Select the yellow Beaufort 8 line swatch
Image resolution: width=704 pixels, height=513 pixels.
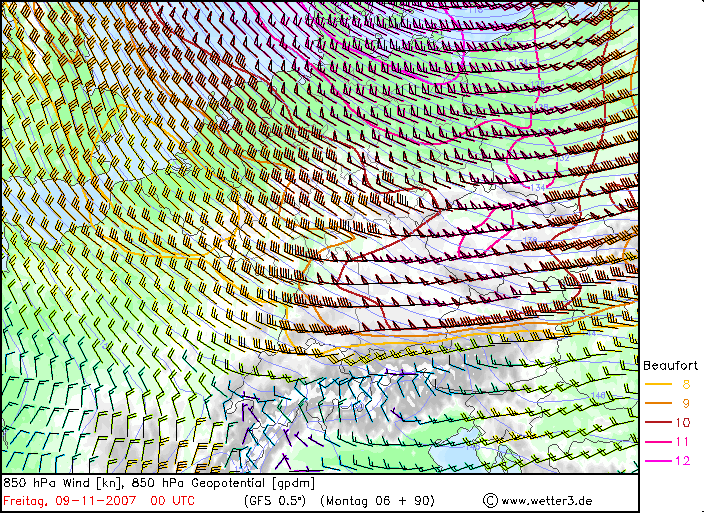pyautogui.click(x=657, y=384)
